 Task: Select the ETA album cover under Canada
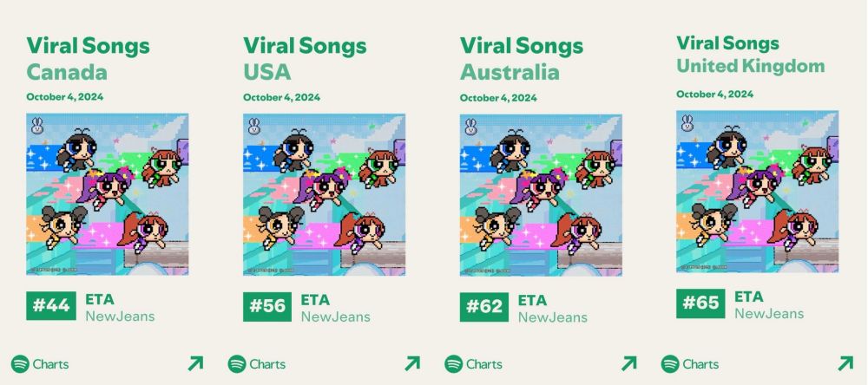pyautogui.click(x=108, y=194)
